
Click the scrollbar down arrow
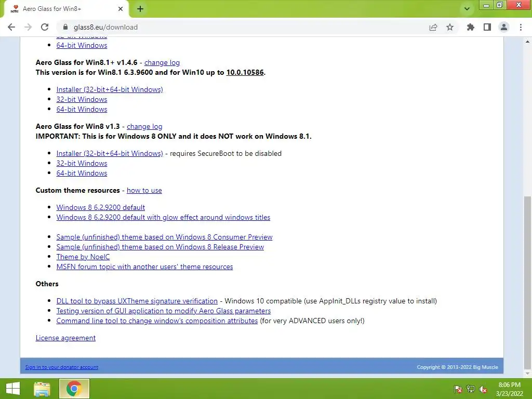click(527, 374)
